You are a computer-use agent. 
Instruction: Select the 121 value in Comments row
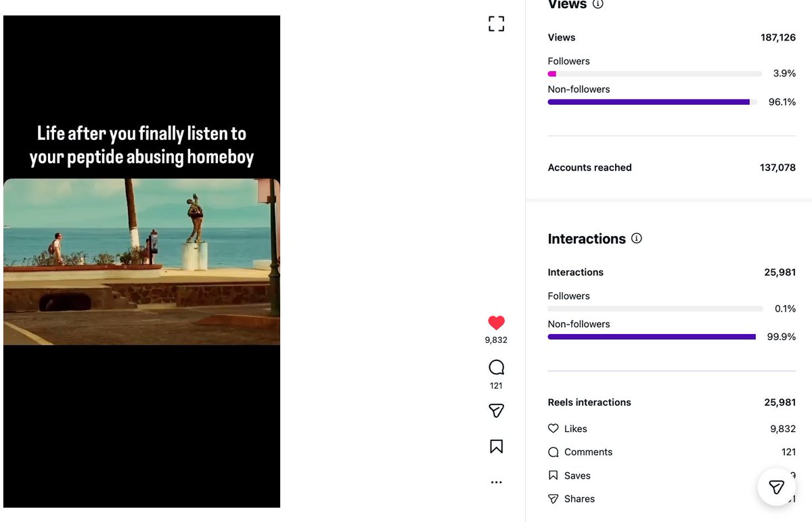[x=788, y=452]
